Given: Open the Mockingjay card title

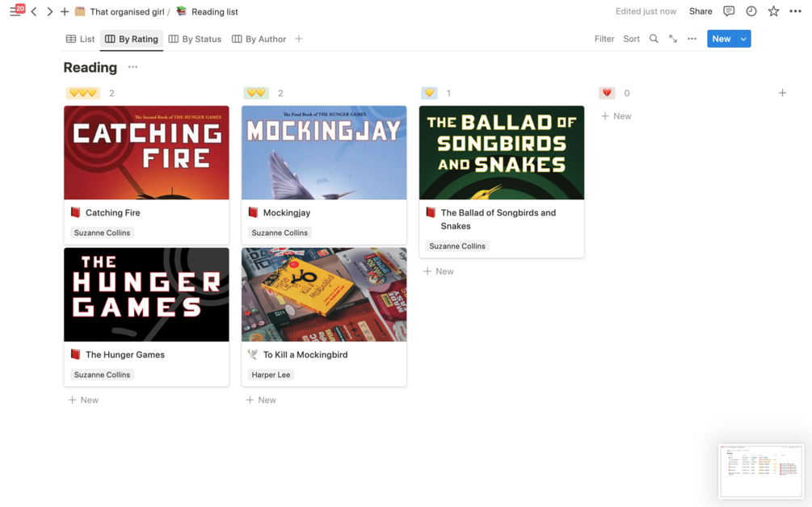Looking at the screenshot, I should coord(286,212).
